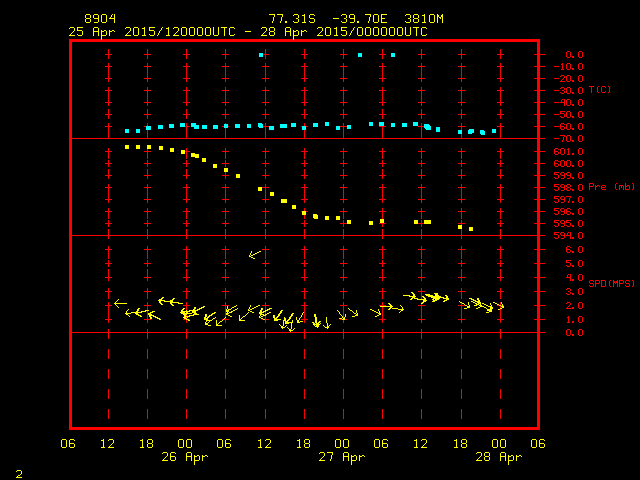
Task: Click the 26 Apr date label
Action: click(x=184, y=457)
